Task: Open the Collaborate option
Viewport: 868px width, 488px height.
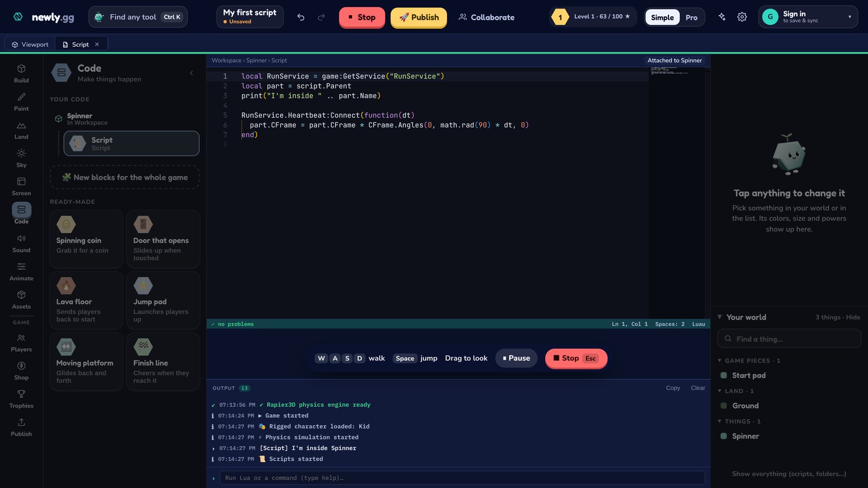Action: coord(487,17)
